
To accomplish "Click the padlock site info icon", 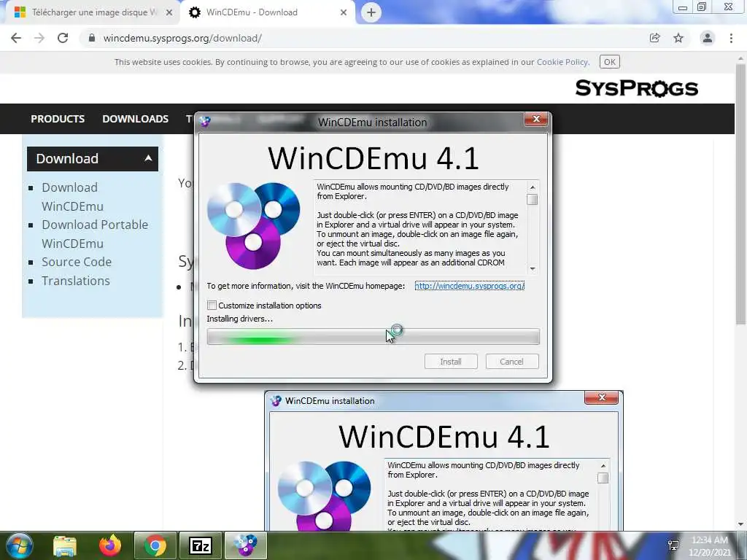I will (x=92, y=38).
